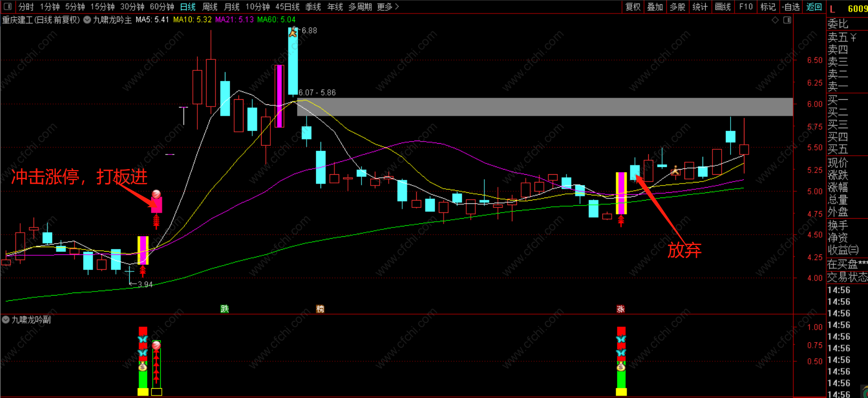Click top butterfly icon in right signal column
868x398 pixels.
[621, 340]
